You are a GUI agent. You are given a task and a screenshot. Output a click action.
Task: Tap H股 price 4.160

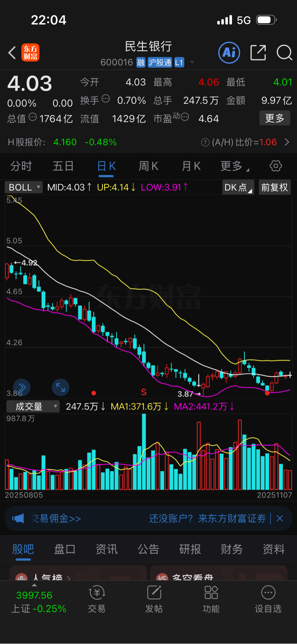pos(65,142)
